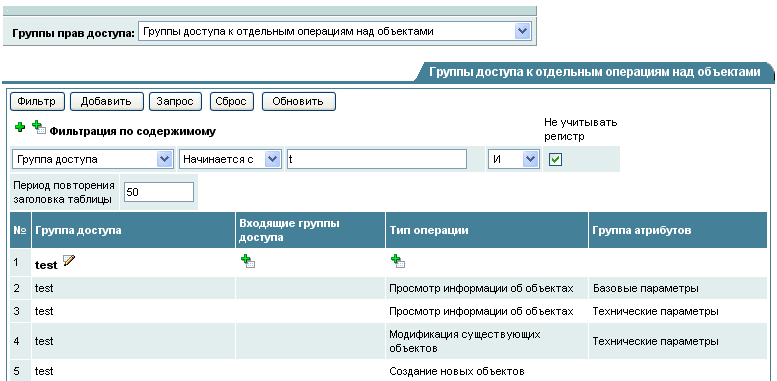Viewport: 777px width, 381px height.
Task: Click the 'Группа атрибутов' column header
Action: pyautogui.click(x=678, y=230)
